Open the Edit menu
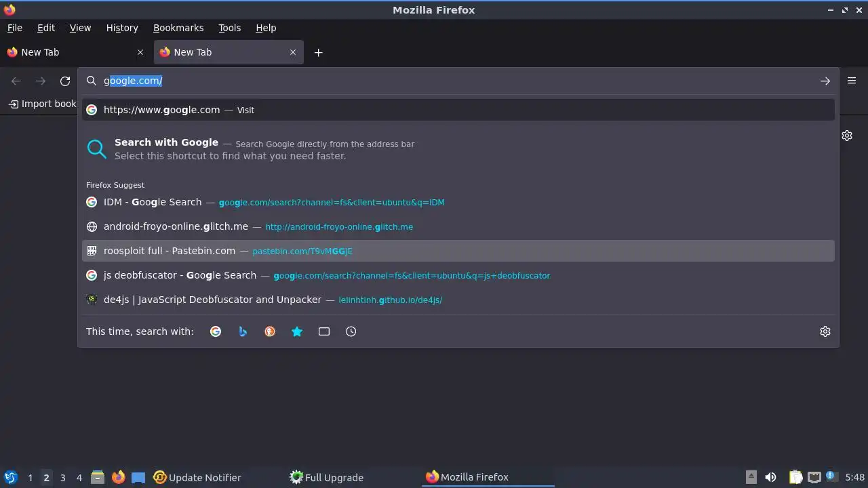 (x=46, y=28)
